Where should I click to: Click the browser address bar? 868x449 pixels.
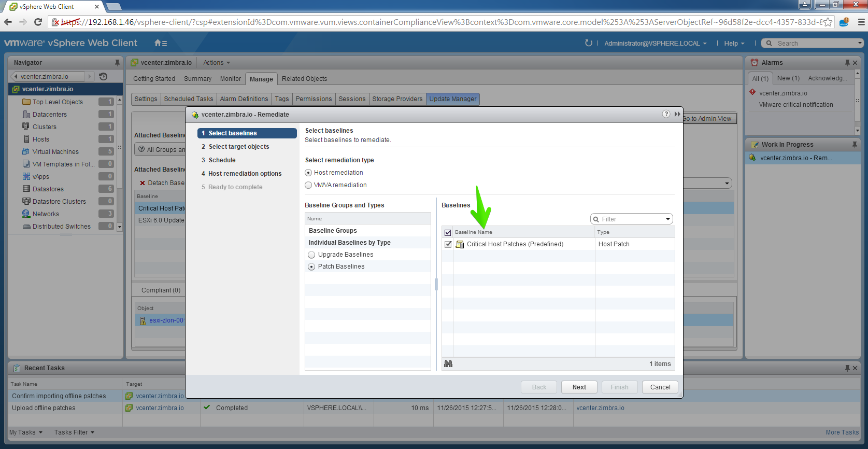tap(440, 22)
